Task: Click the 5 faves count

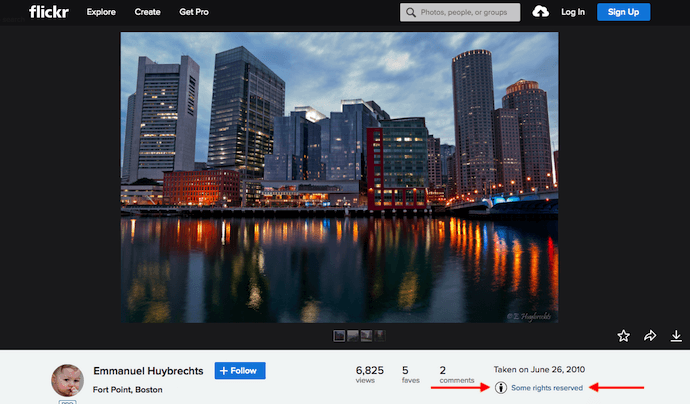Action: pos(410,374)
